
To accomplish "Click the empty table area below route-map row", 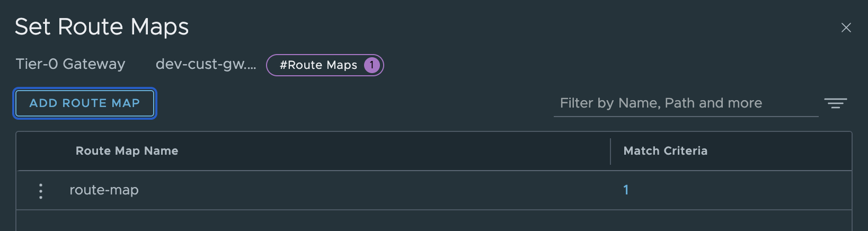I will (424, 221).
